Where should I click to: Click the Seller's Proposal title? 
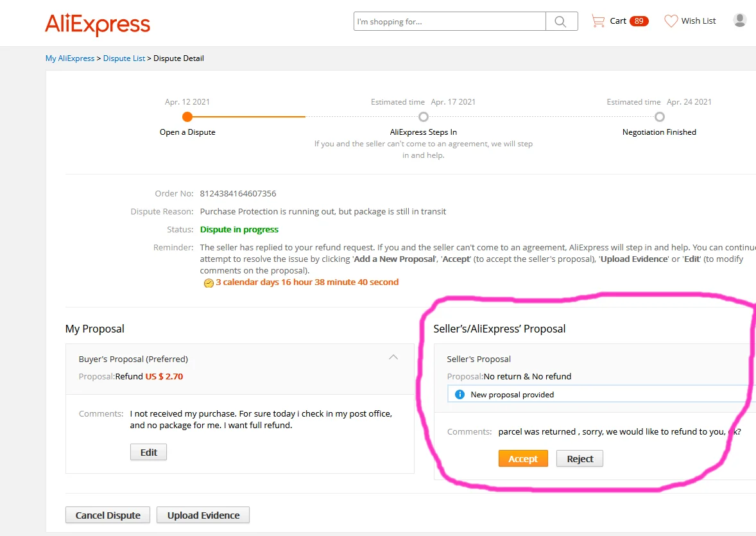pos(479,359)
